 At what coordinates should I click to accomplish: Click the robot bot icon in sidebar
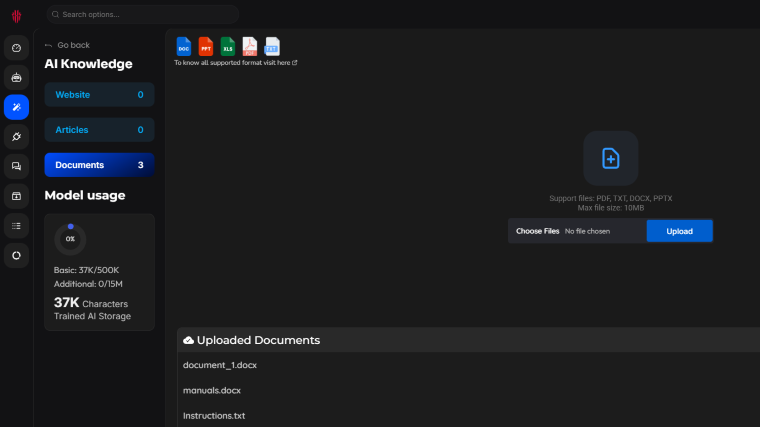coord(16,77)
